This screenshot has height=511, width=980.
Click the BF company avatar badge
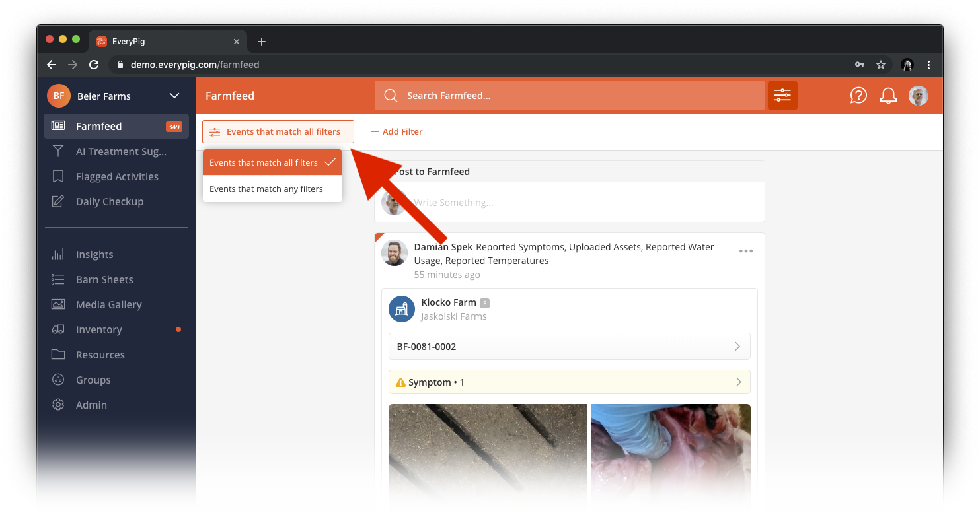[x=59, y=96]
